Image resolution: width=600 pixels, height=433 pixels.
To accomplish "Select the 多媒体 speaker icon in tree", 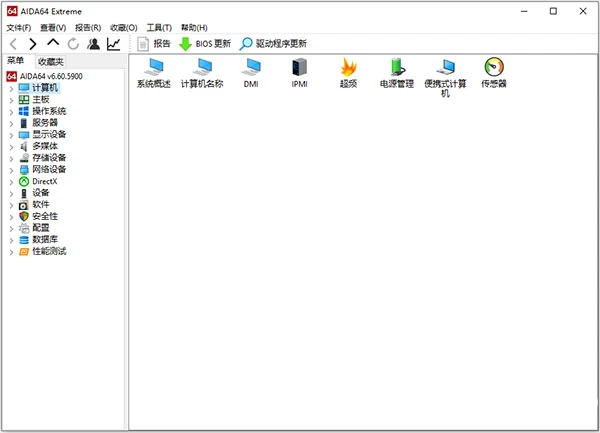I will point(24,147).
